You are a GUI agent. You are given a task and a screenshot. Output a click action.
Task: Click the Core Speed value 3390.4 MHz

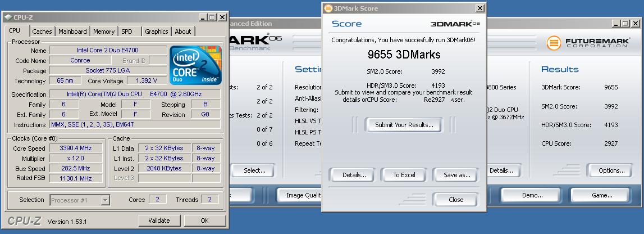pos(76,148)
